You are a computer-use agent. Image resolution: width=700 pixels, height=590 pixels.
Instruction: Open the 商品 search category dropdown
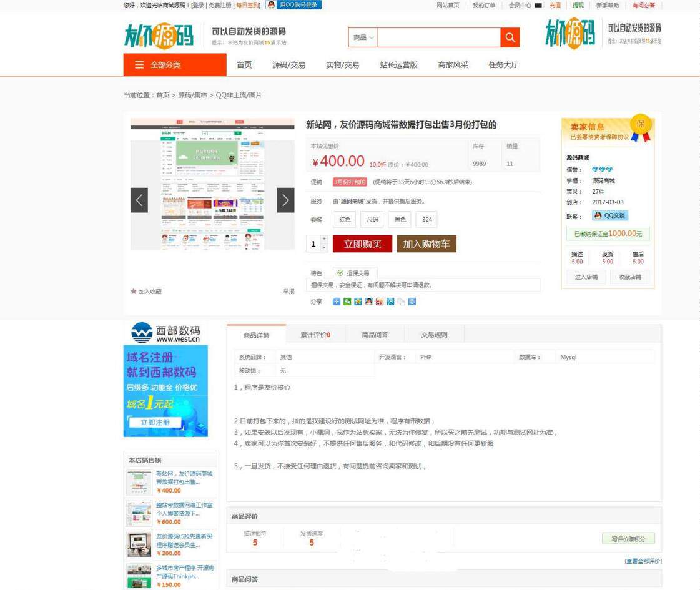pos(363,37)
